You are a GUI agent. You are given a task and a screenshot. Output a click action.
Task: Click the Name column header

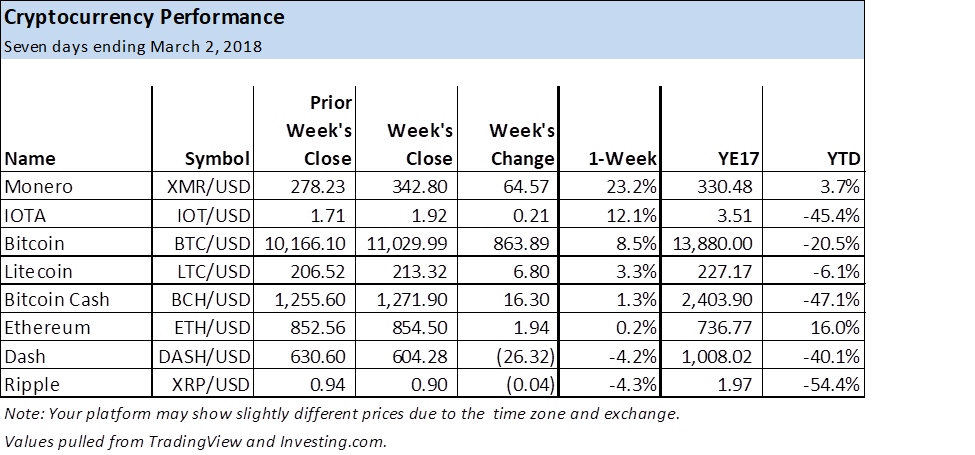pyautogui.click(x=30, y=159)
